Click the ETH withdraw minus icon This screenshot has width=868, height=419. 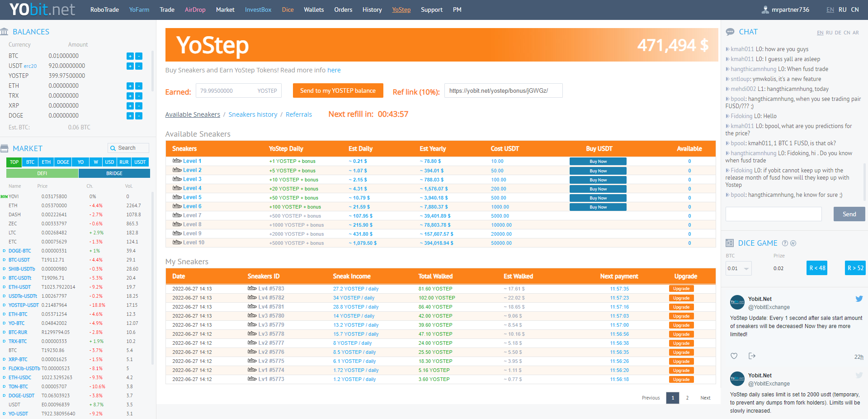point(139,86)
